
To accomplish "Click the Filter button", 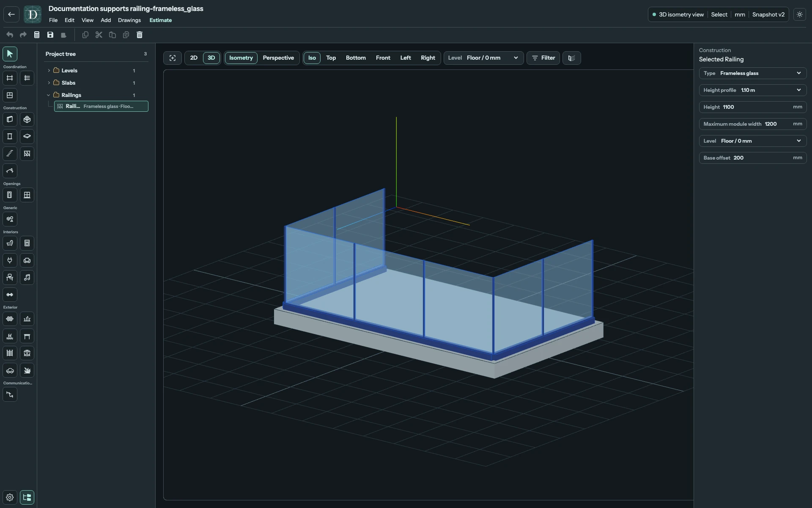I will point(543,58).
